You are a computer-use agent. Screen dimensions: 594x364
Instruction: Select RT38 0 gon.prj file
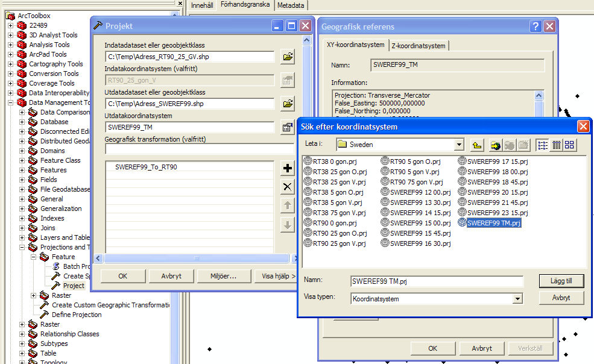tap(330, 162)
